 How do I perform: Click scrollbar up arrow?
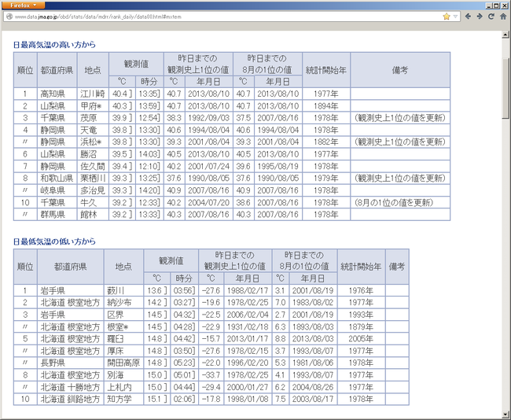505,35
